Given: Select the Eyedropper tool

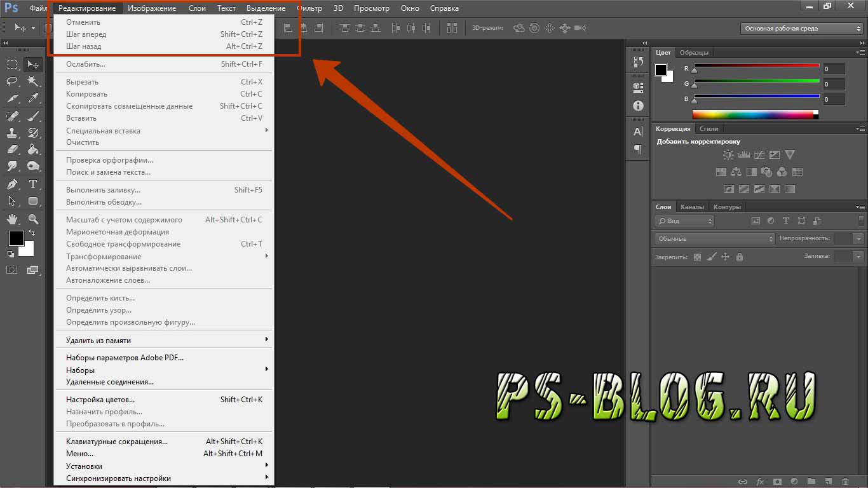Looking at the screenshot, I should tap(33, 98).
